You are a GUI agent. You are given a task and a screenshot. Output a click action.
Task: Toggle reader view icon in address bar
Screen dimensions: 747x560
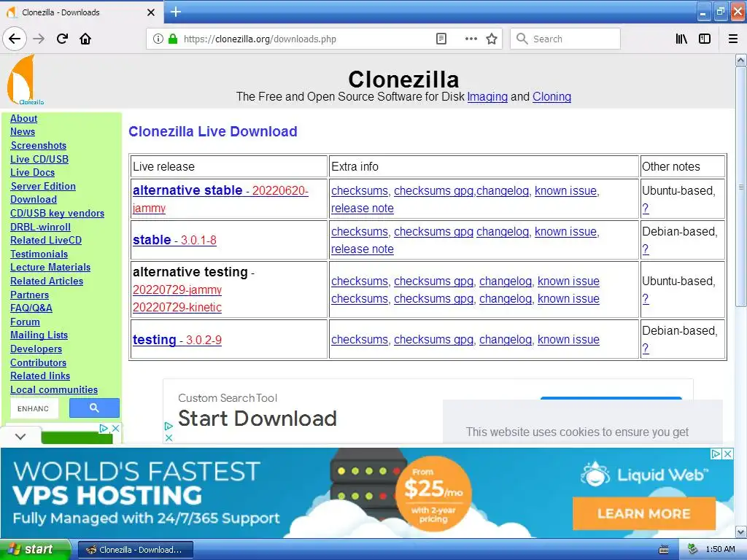click(x=441, y=39)
